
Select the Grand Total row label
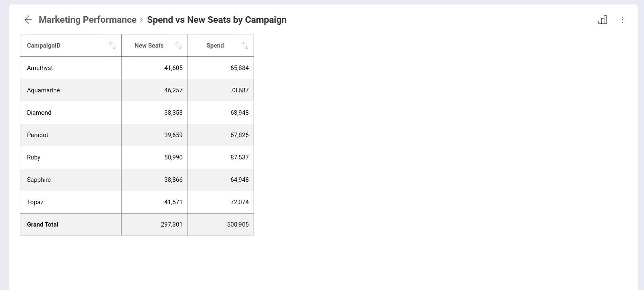click(x=43, y=225)
